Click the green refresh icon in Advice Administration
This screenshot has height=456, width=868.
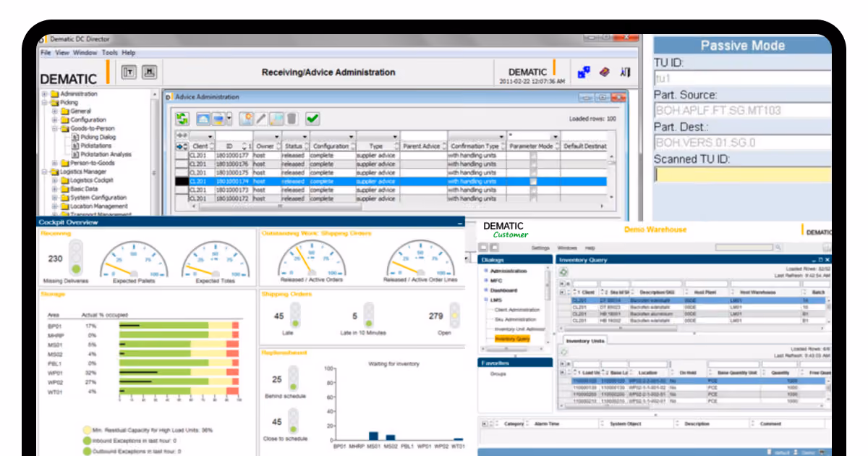point(182,119)
